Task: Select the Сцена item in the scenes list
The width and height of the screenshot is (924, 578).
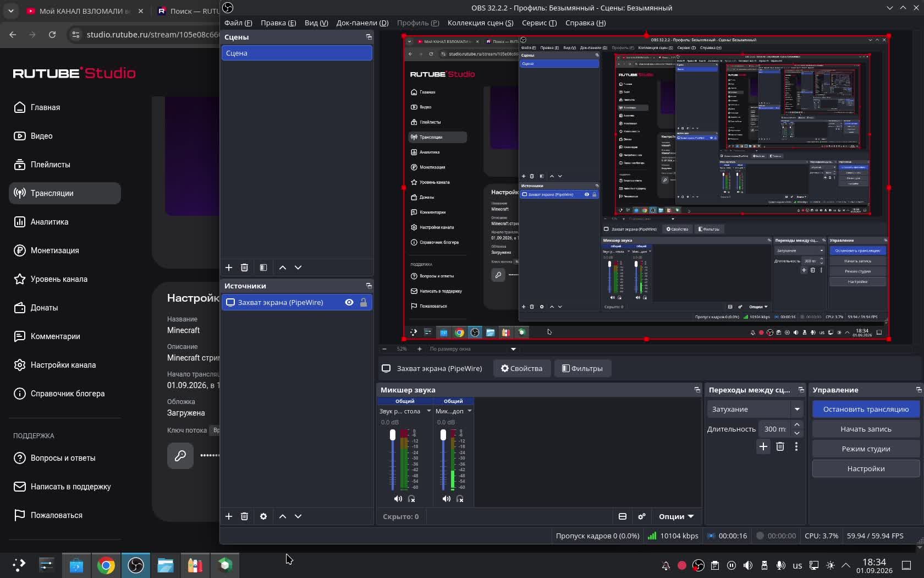Action: click(x=297, y=53)
